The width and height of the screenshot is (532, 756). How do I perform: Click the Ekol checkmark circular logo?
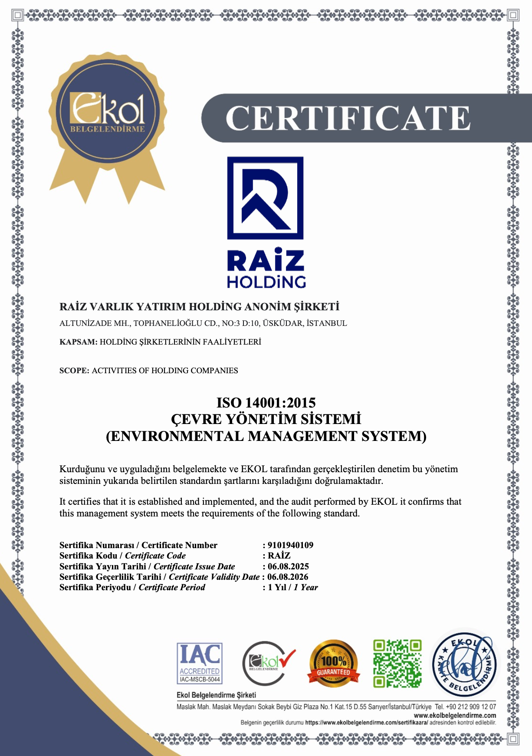[268, 663]
